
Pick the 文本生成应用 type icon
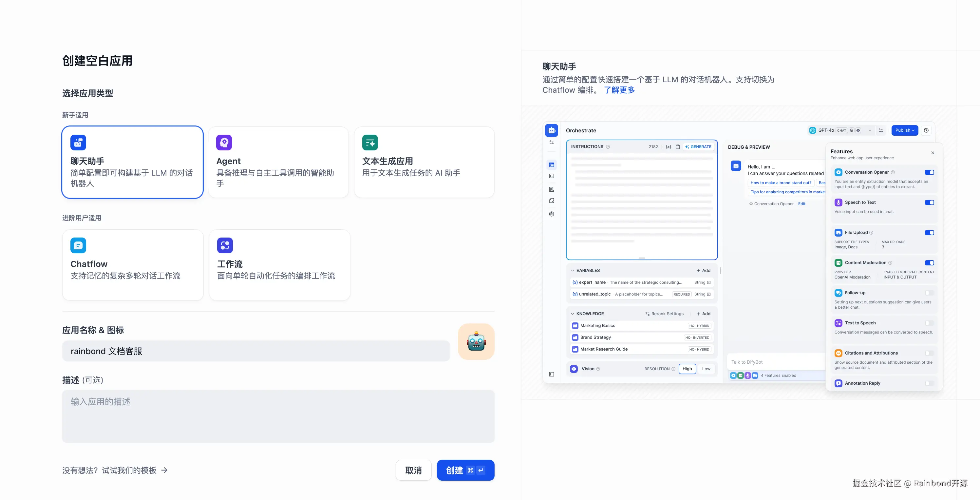coord(370,142)
